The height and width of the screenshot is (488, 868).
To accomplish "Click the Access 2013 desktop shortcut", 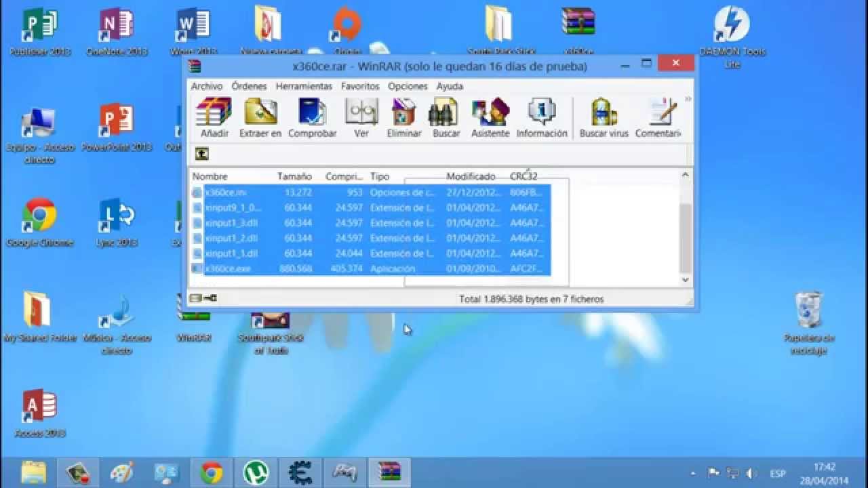I will pyautogui.click(x=39, y=413).
